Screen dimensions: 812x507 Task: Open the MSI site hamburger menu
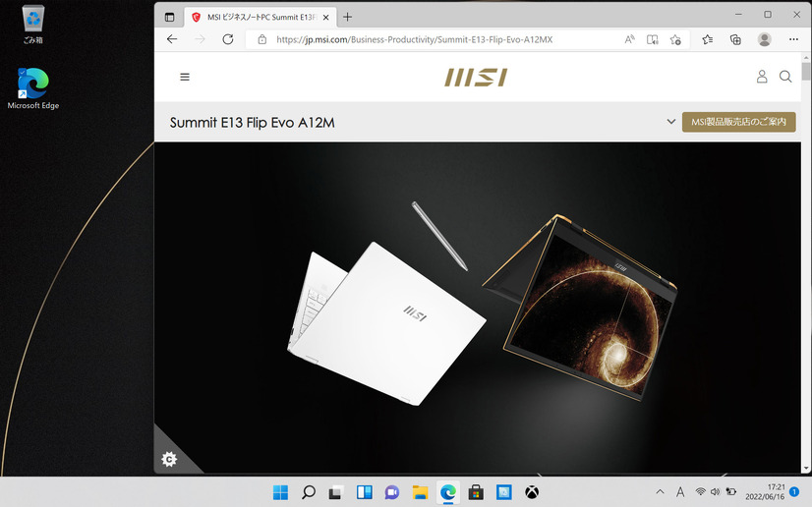tap(185, 77)
